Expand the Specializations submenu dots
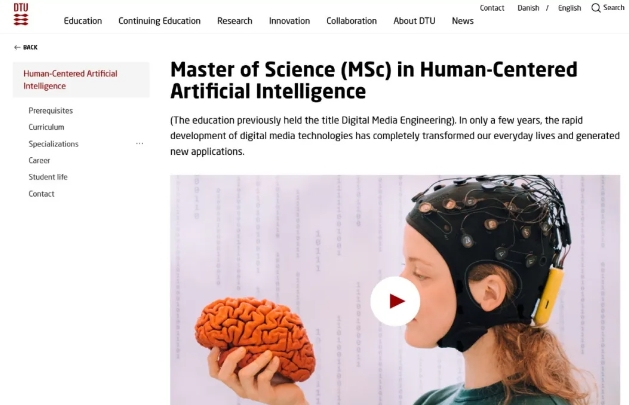 (139, 144)
